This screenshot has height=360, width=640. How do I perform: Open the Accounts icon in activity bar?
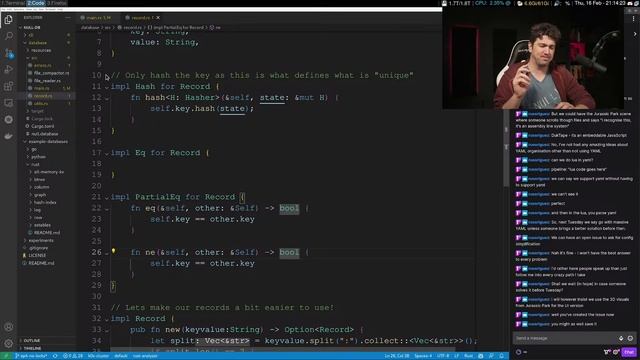pos(8,327)
